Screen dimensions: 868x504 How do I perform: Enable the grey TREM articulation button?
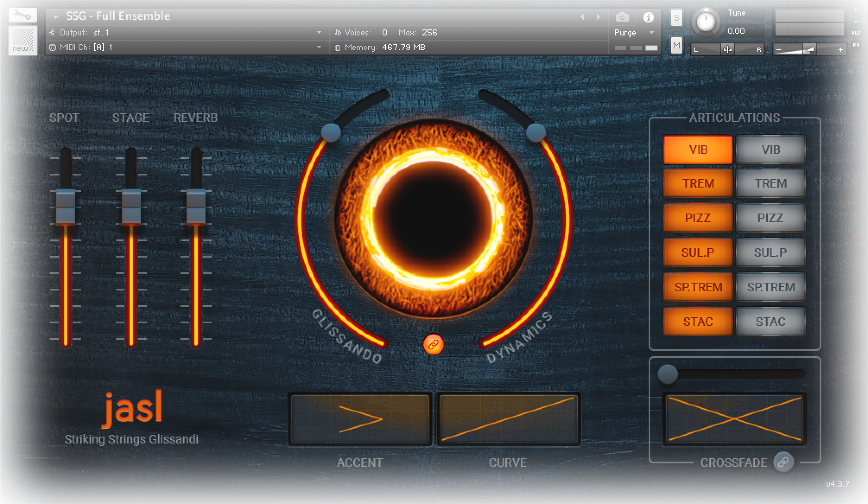[771, 183]
